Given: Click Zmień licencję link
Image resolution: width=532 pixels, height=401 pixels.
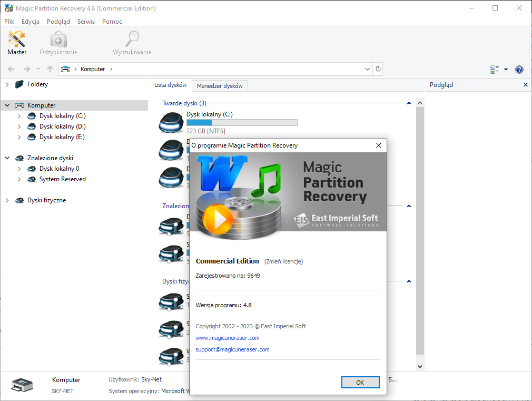Looking at the screenshot, I should click(283, 261).
